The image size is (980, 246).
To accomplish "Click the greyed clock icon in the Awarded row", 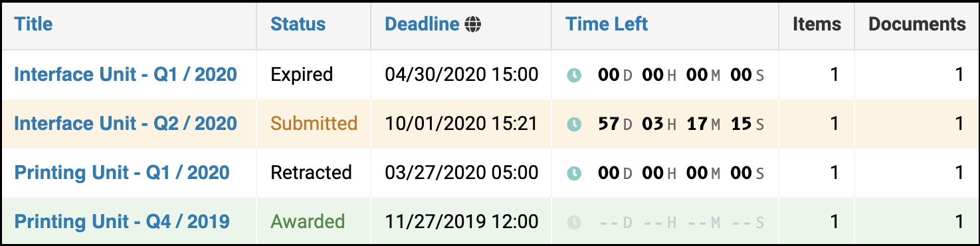I will 574,222.
